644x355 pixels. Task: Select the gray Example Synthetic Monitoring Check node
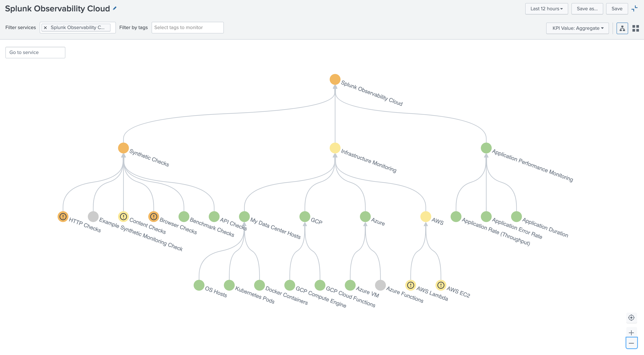[x=93, y=217]
